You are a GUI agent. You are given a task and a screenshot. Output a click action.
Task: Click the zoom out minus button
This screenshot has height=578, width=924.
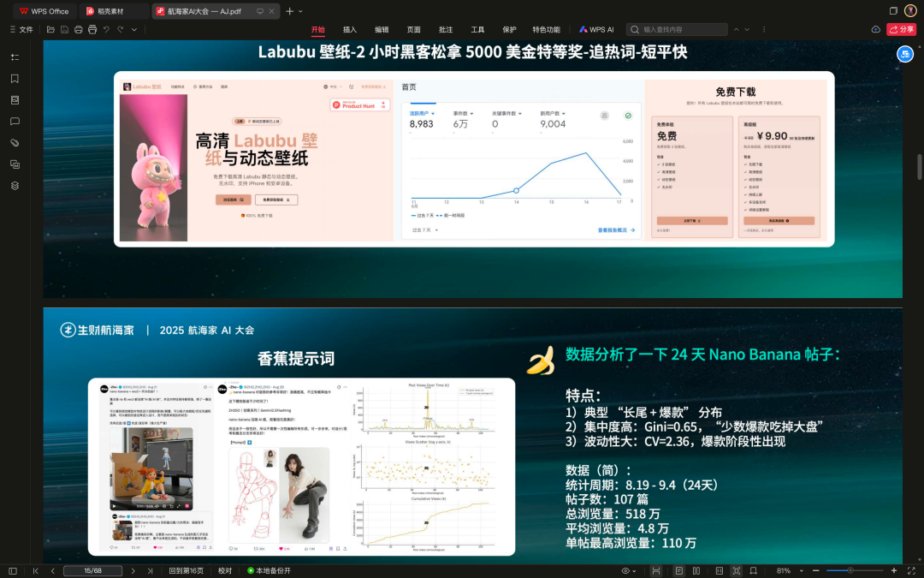816,571
